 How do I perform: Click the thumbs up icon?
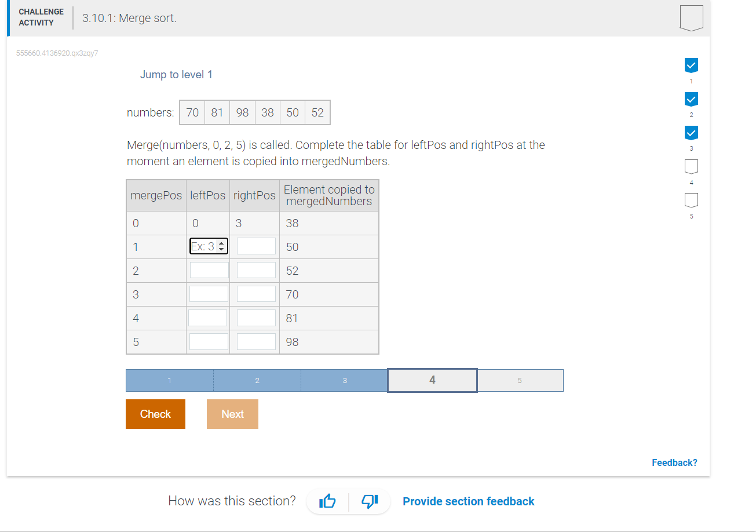pos(327,501)
